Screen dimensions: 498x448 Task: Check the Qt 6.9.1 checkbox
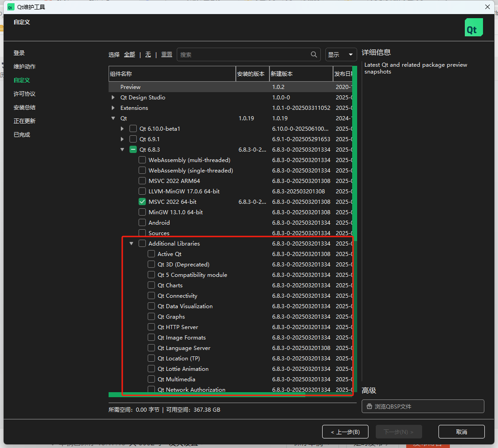click(133, 139)
